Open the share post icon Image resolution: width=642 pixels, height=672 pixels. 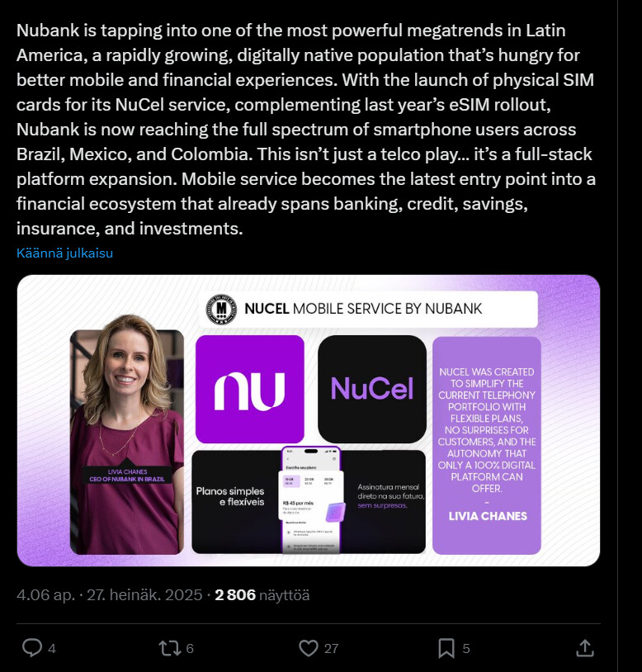[x=584, y=648]
